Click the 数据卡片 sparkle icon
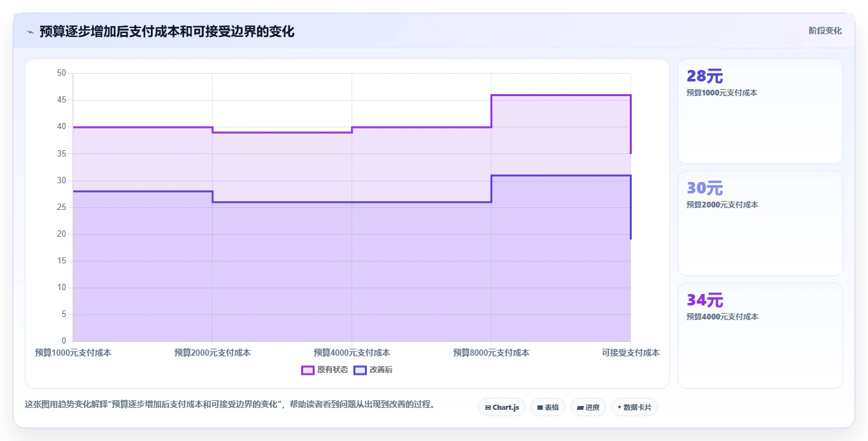This screenshot has height=441, width=868. 620,407
